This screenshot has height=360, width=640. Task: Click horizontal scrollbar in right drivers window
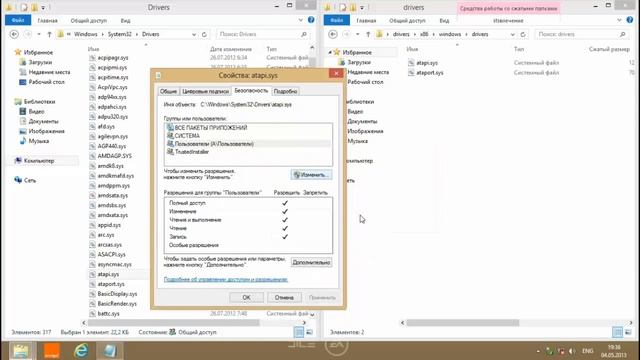click(x=462, y=322)
